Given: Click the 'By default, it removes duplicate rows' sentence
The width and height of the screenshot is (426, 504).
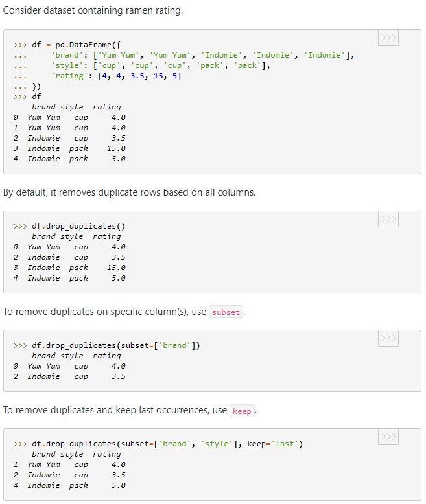Looking at the screenshot, I should click(129, 192).
